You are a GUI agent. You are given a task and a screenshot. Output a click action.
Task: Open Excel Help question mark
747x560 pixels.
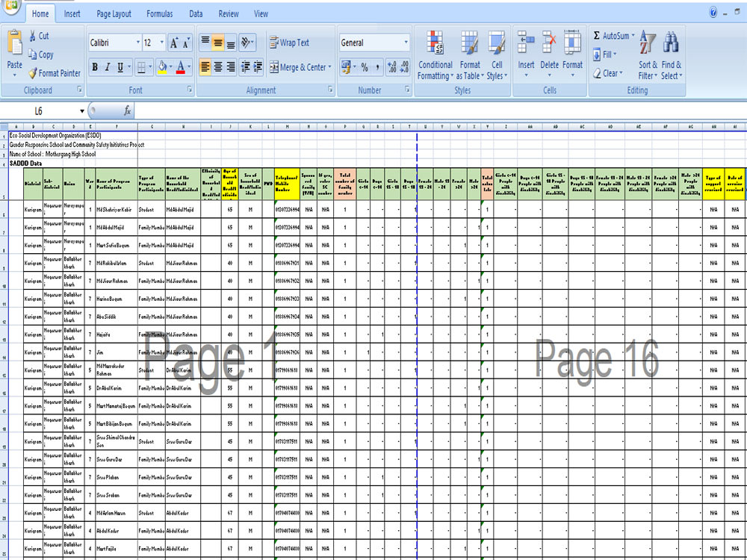click(713, 13)
